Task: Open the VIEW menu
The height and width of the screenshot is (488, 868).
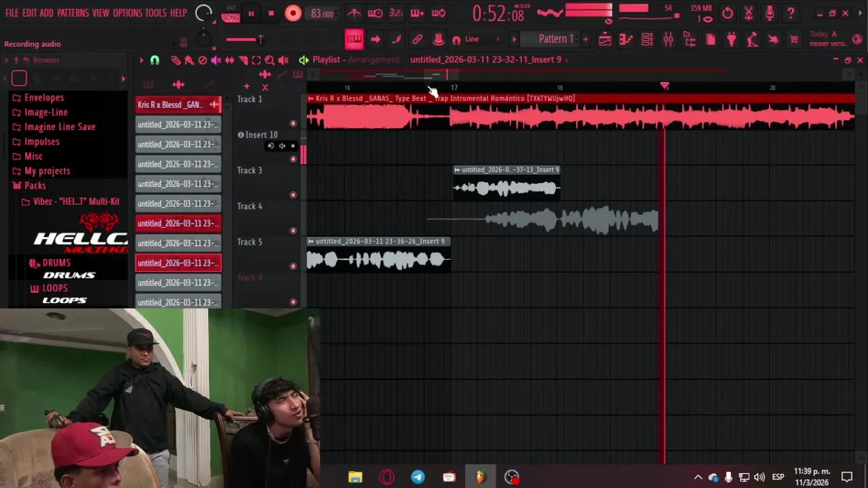Action: (x=100, y=13)
